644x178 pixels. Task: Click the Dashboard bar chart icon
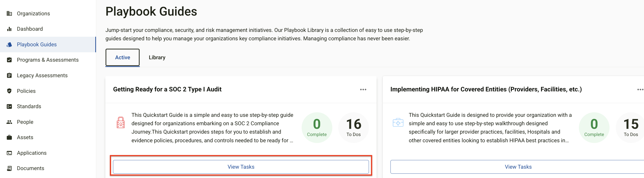click(9, 29)
